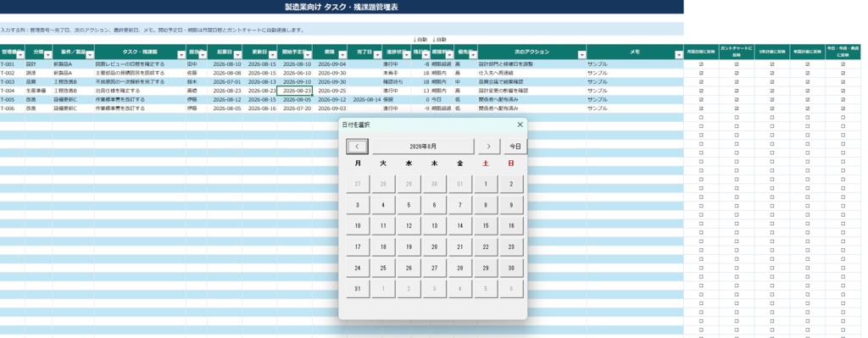The width and height of the screenshot is (868, 338).
Task: Toggle T-004 今日・今週・来週に反映 checkbox
Action: coord(843,91)
